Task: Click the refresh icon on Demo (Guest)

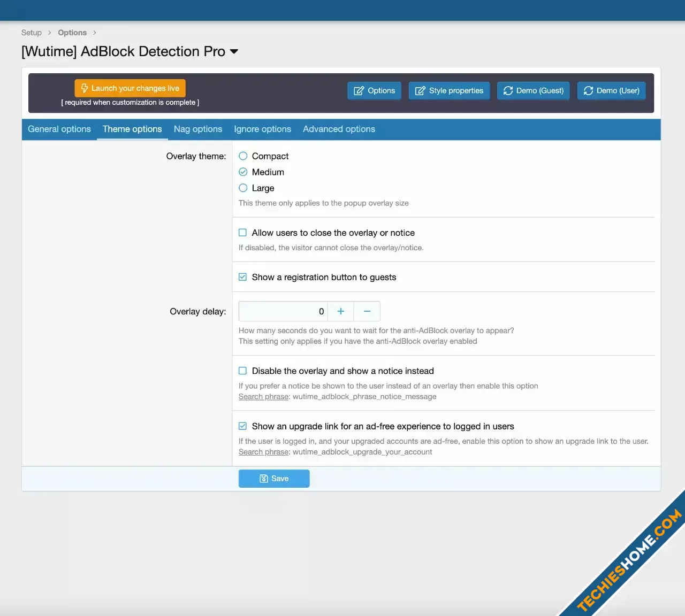Action: tap(508, 91)
